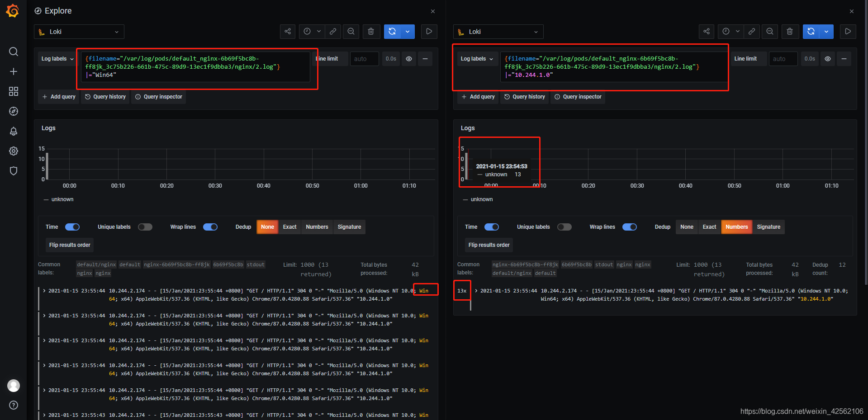Click Flip results order in right pane
Image resolution: width=868 pixels, height=420 pixels.
pyautogui.click(x=489, y=245)
